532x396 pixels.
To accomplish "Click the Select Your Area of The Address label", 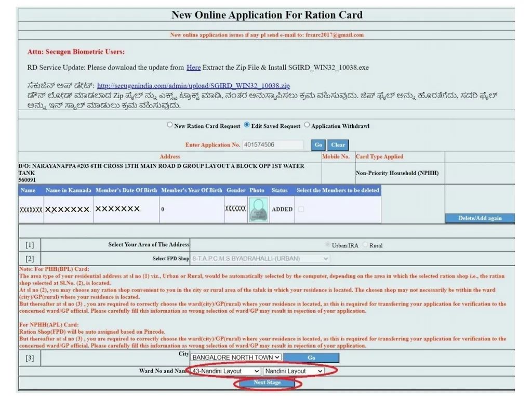I will (x=149, y=245).
